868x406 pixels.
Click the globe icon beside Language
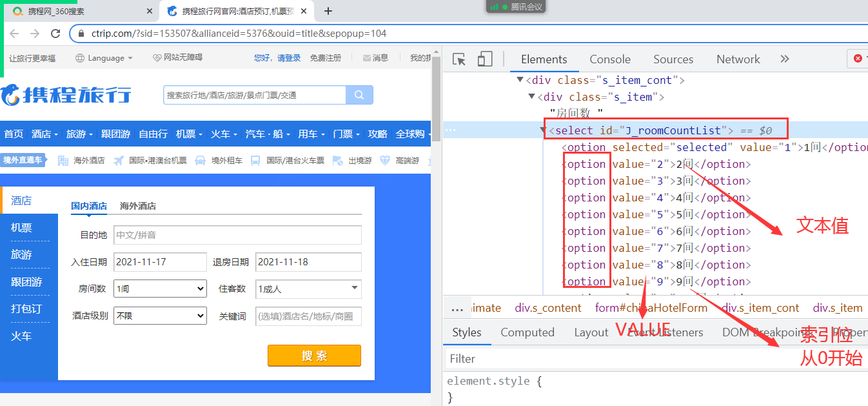[80, 58]
